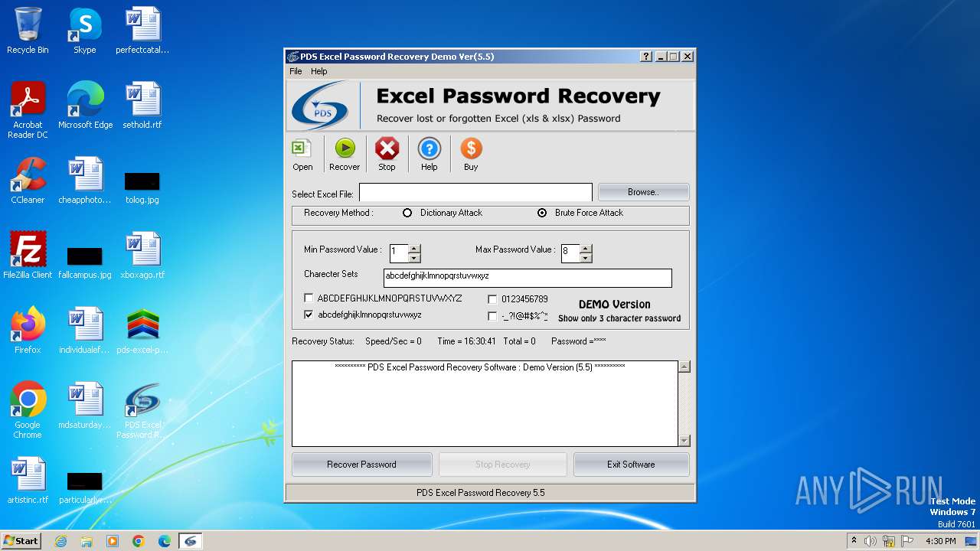
Task: Open Recycle Bin desktop icon
Action: click(28, 31)
